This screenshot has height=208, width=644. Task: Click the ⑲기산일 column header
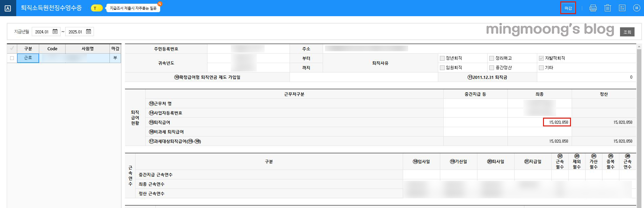click(459, 161)
